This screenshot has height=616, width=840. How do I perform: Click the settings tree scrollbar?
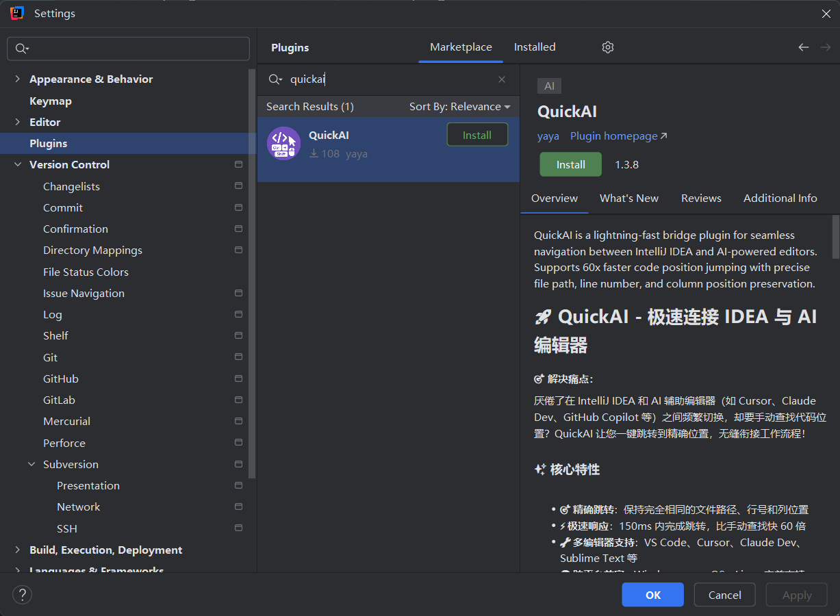coord(252,274)
